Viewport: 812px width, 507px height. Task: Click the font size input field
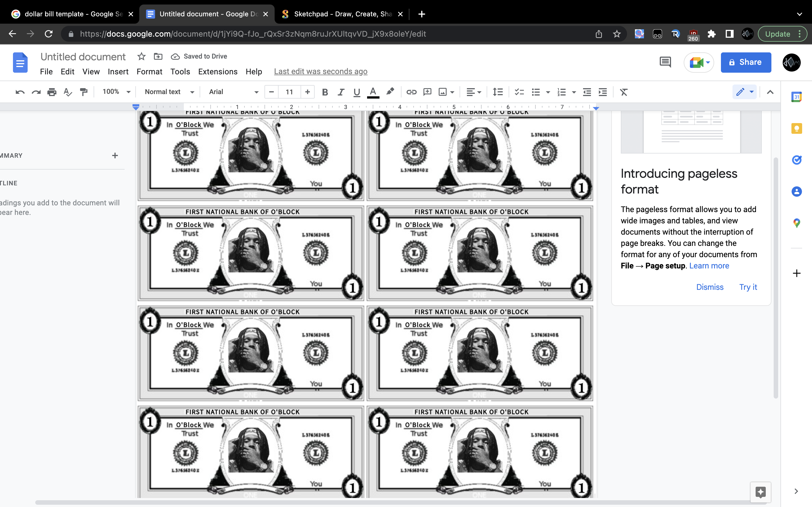289,92
